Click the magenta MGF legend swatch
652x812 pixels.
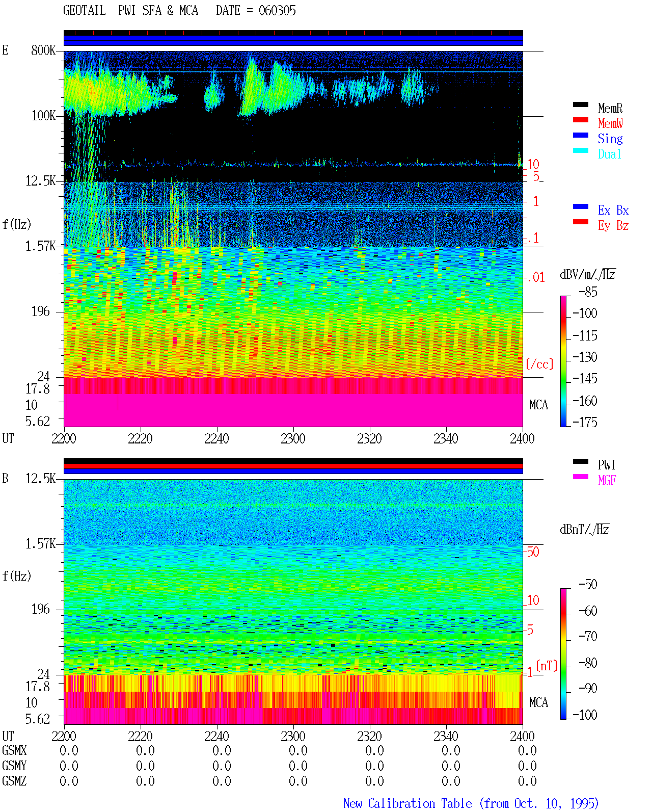[x=581, y=477]
